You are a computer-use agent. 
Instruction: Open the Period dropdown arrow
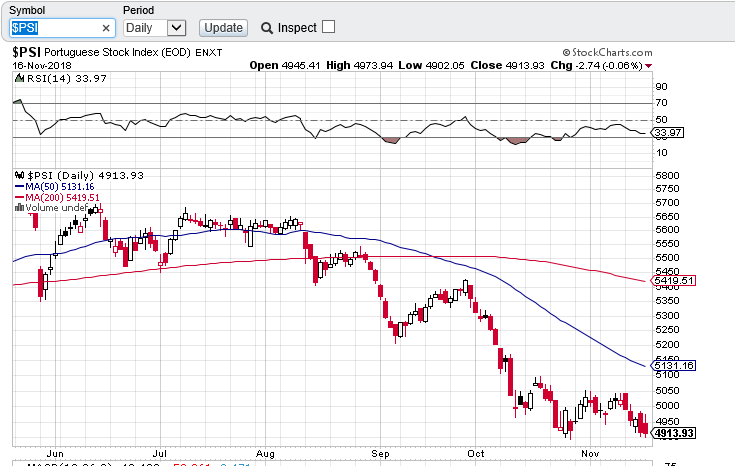coord(176,28)
